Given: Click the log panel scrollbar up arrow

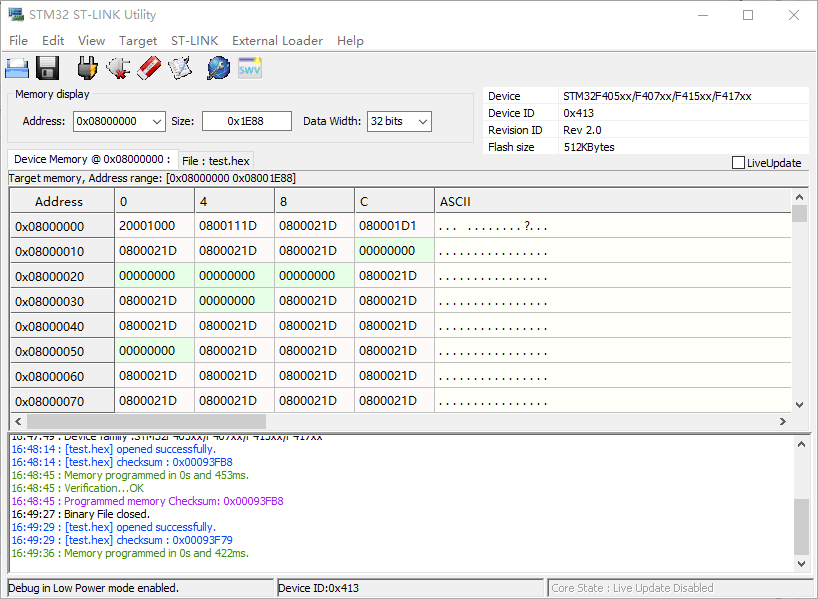Looking at the screenshot, I should 801,444.
